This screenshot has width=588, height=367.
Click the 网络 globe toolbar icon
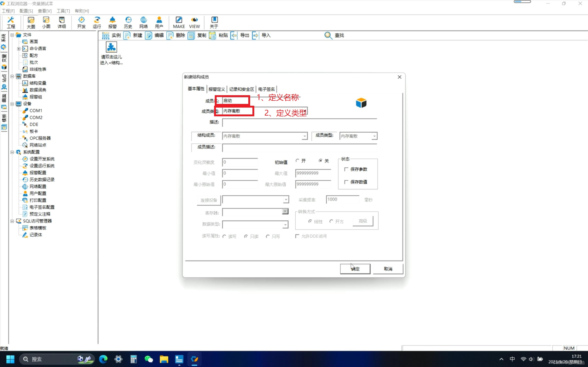143,22
